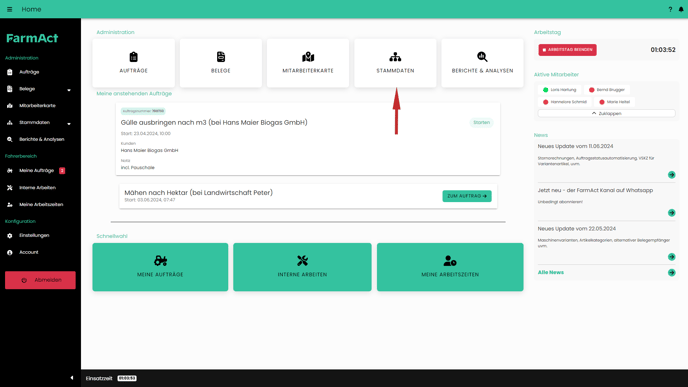Image resolution: width=688 pixels, height=387 pixels.
Task: Expand the Stammdaten sidebar submenu
Action: click(x=69, y=124)
